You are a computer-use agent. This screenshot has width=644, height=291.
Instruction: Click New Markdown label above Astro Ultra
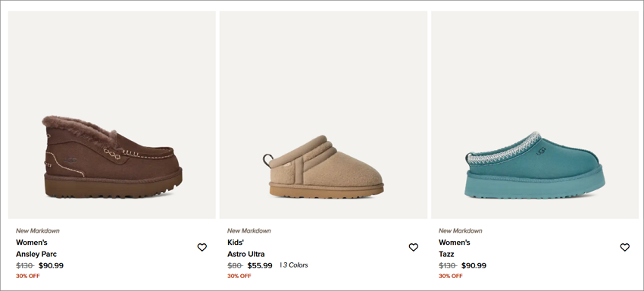click(249, 230)
